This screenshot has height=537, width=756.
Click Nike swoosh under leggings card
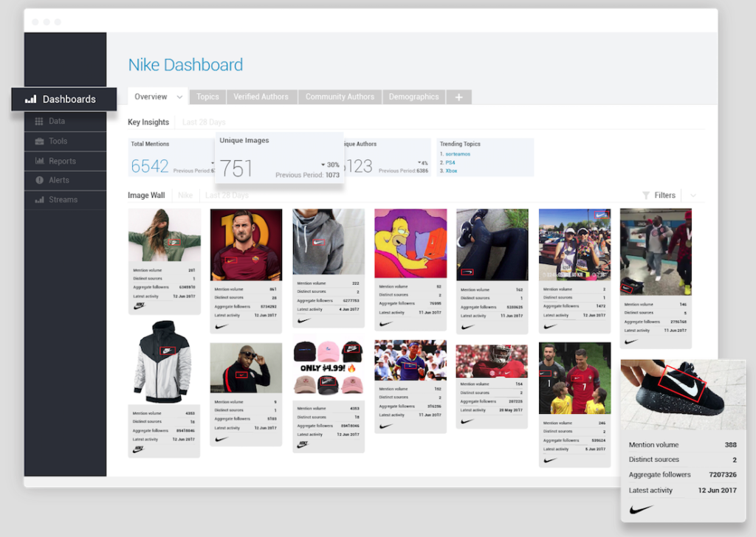coord(467,327)
